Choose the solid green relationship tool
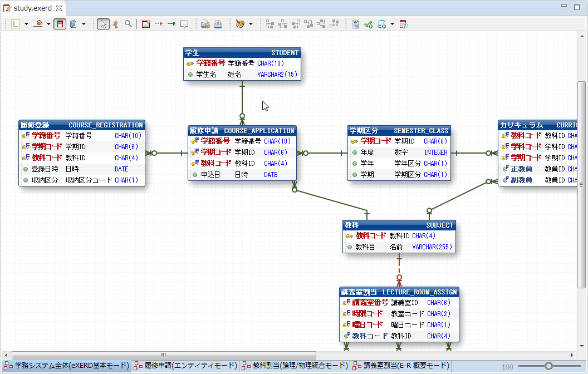Image resolution: width=588 pixels, height=374 pixels. pyautogui.click(x=171, y=24)
